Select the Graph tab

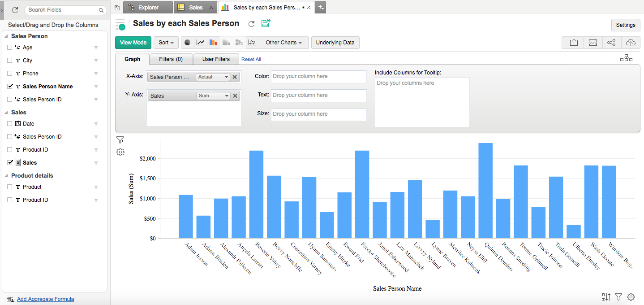pos(132,59)
